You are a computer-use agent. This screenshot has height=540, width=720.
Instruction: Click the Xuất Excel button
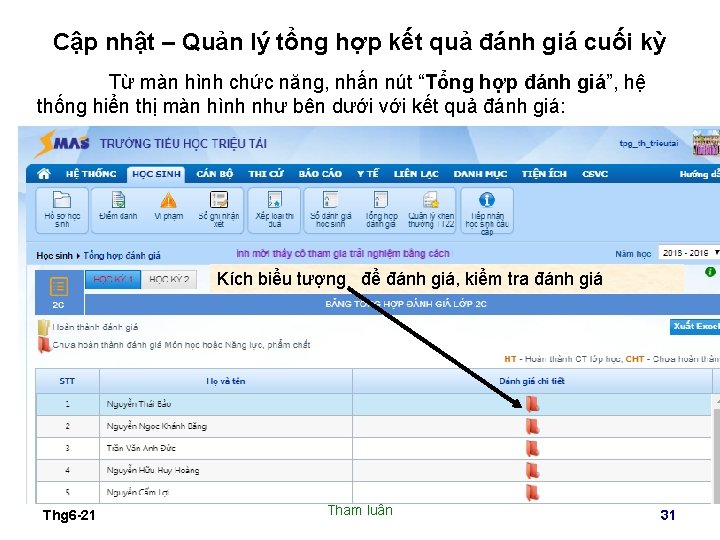pyautogui.click(x=695, y=326)
